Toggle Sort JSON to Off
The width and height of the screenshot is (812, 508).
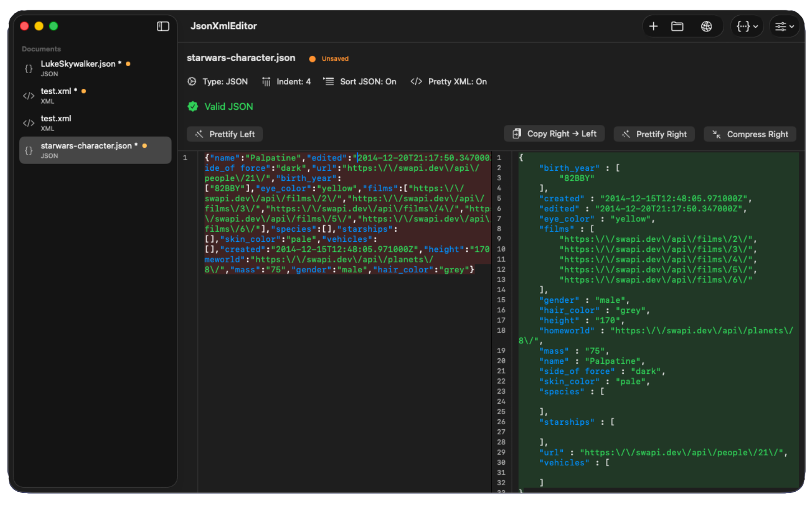point(359,81)
